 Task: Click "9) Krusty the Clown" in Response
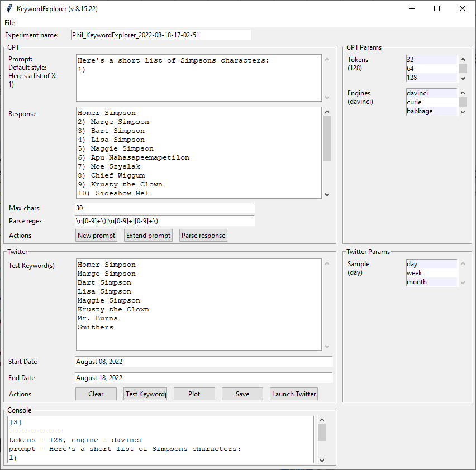click(x=120, y=184)
